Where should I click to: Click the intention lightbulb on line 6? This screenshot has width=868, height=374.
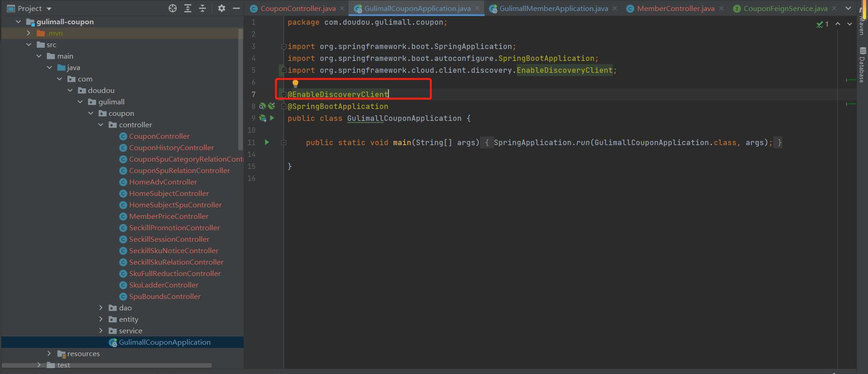[295, 83]
